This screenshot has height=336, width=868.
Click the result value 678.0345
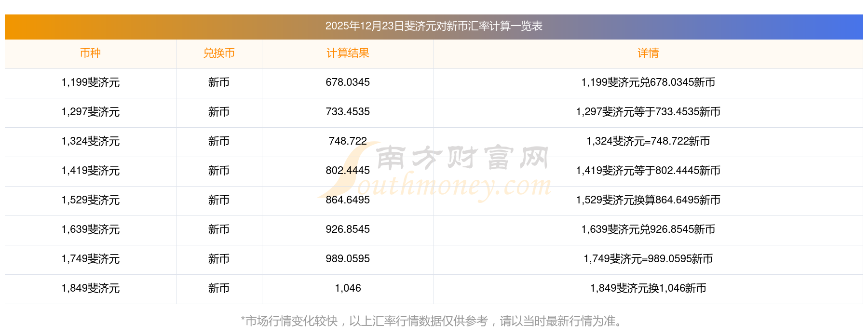pos(348,82)
